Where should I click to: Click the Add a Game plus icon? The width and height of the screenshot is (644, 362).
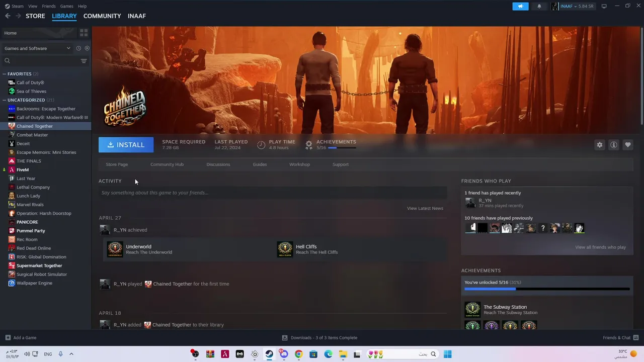pyautogui.click(x=8, y=337)
